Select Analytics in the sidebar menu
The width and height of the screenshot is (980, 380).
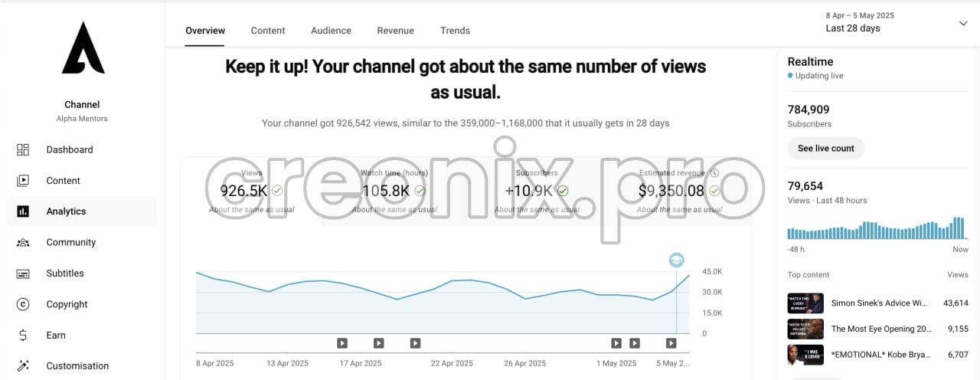pyautogui.click(x=82, y=211)
